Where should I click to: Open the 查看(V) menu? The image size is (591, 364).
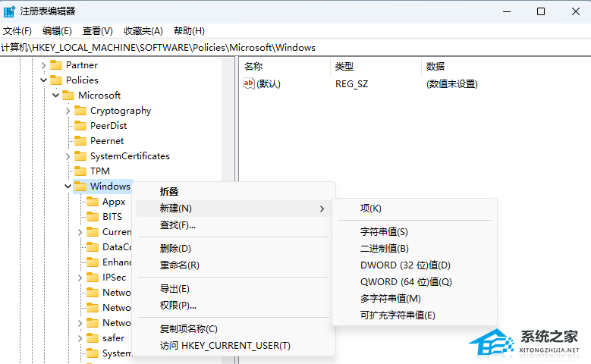(x=98, y=31)
